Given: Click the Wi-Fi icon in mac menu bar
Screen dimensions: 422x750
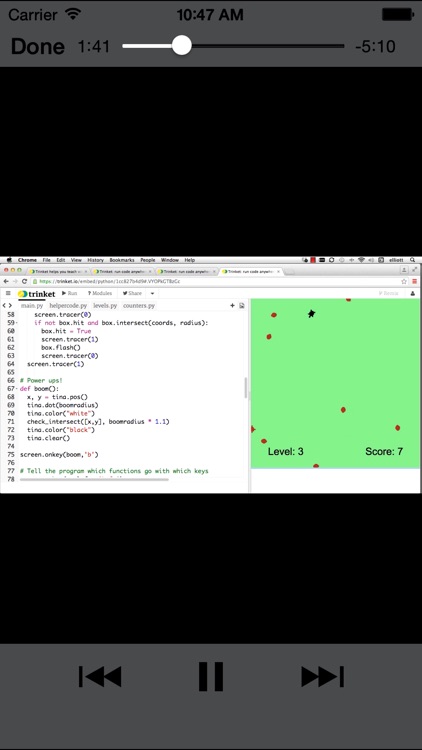Looking at the screenshot, I should 361,260.
